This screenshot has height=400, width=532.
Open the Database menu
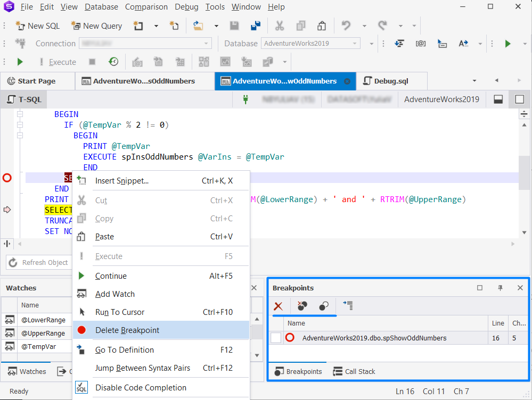(x=101, y=7)
